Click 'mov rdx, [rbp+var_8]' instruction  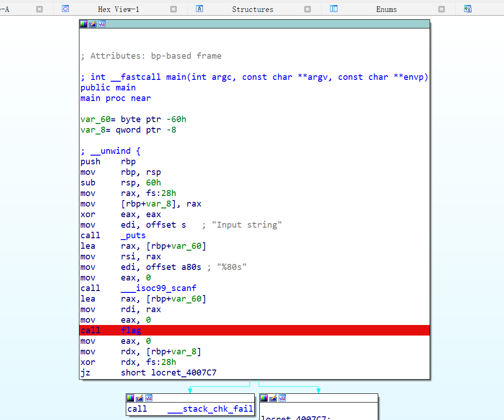tap(141, 352)
